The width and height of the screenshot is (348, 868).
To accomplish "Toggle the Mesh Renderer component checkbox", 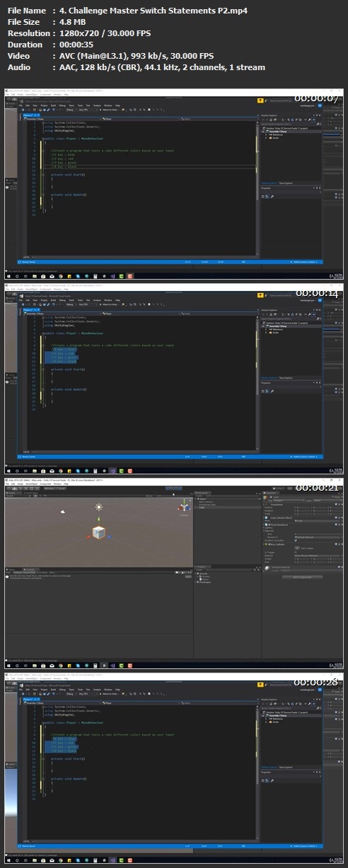I will pyautogui.click(x=269, y=525).
